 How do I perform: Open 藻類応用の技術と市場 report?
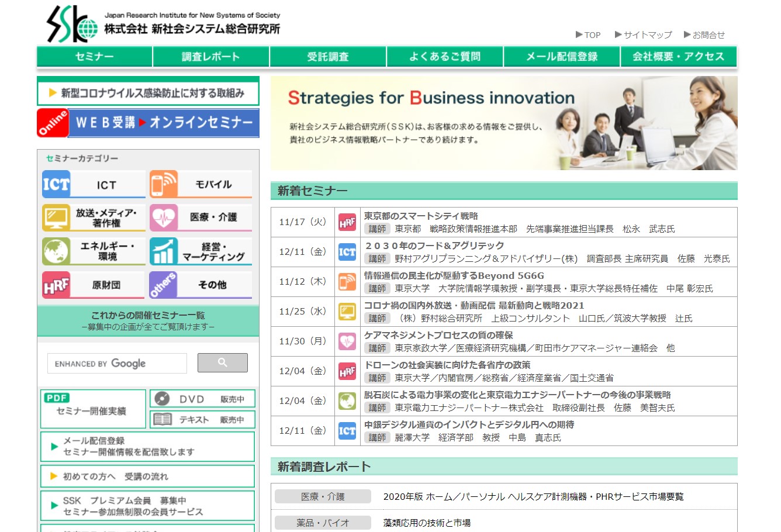point(427,523)
